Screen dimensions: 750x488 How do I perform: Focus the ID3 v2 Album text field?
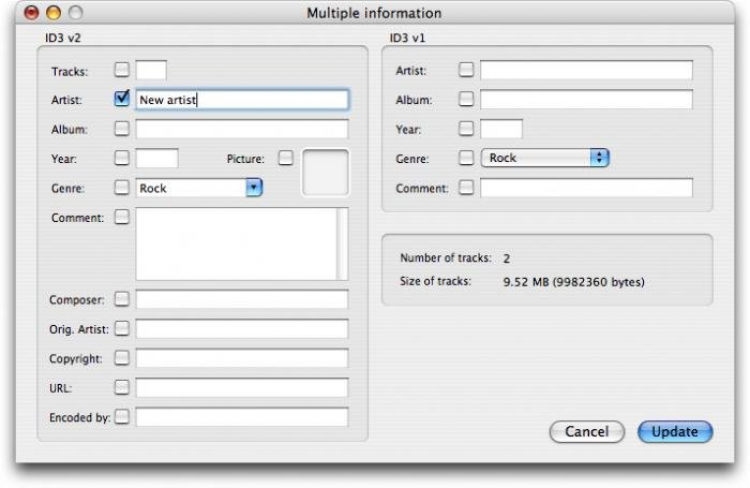pyautogui.click(x=242, y=129)
